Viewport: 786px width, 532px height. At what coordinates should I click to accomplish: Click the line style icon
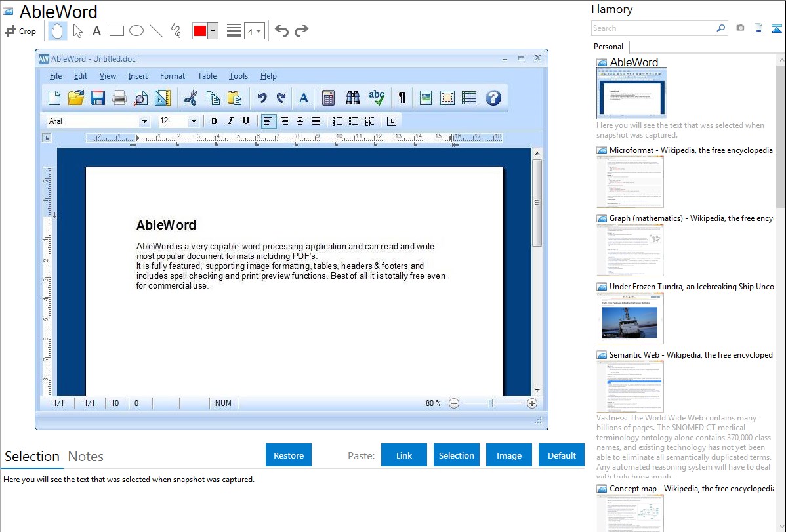(x=234, y=31)
